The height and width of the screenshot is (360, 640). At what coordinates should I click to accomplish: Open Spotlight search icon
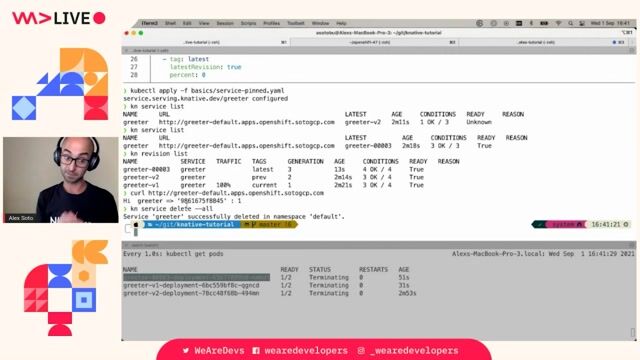pyautogui.click(x=570, y=23)
